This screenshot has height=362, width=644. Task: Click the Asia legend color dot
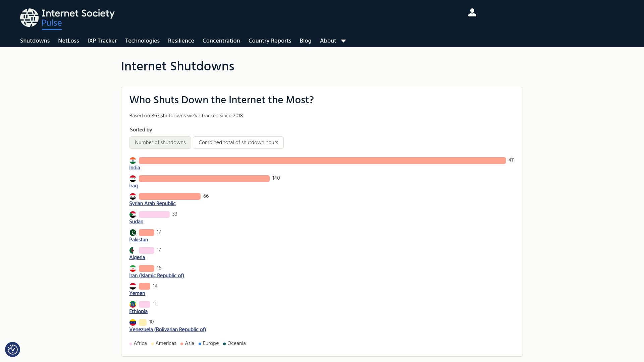(x=182, y=344)
